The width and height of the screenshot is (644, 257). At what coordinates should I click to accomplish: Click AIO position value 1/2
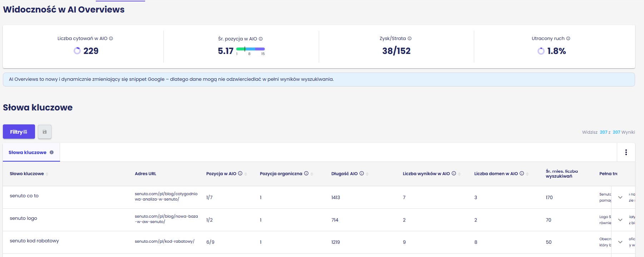[x=209, y=220]
